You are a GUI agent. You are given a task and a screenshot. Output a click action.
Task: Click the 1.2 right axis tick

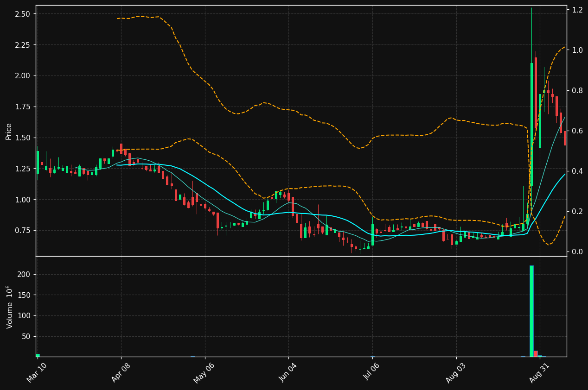click(x=577, y=10)
